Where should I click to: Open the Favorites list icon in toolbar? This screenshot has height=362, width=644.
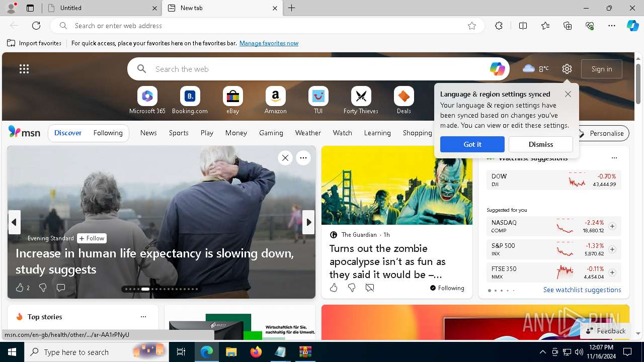click(545, 26)
